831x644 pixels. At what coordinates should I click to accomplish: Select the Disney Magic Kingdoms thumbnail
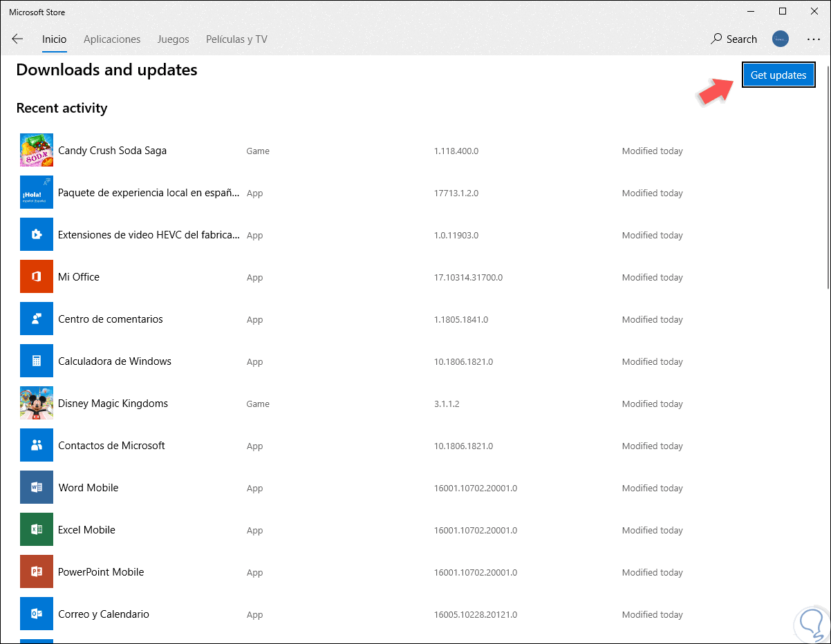(x=37, y=404)
